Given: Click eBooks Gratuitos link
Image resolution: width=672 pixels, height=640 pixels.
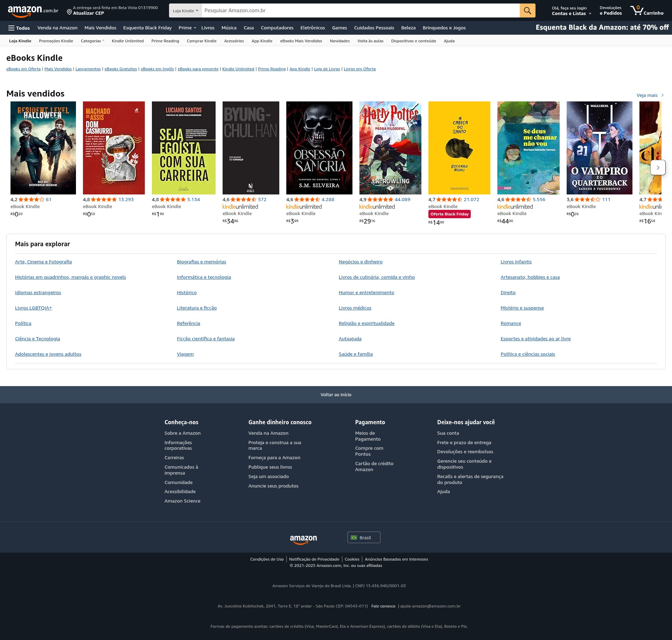Looking at the screenshot, I should pyautogui.click(x=121, y=69).
